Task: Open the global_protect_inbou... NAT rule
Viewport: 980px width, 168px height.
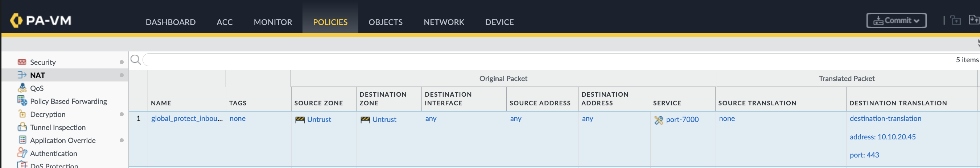Action: [x=187, y=119]
